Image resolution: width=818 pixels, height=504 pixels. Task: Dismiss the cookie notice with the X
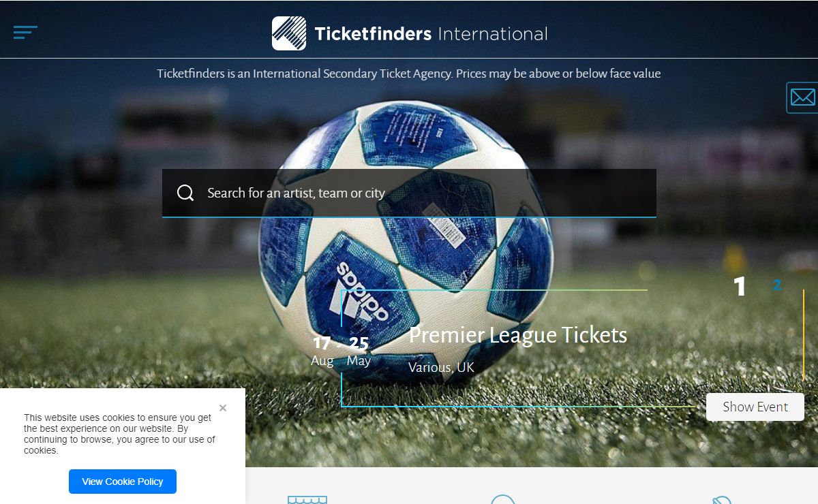223,408
